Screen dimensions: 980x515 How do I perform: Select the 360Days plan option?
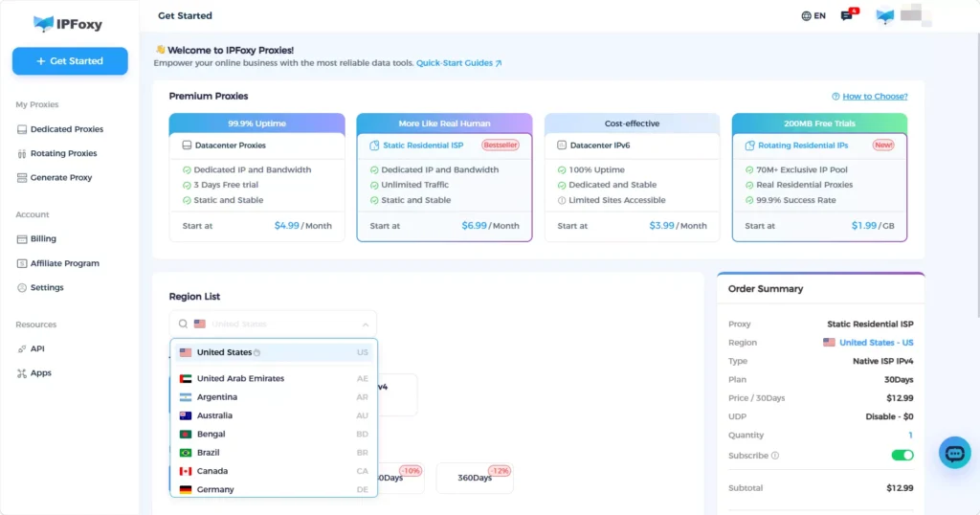click(475, 478)
